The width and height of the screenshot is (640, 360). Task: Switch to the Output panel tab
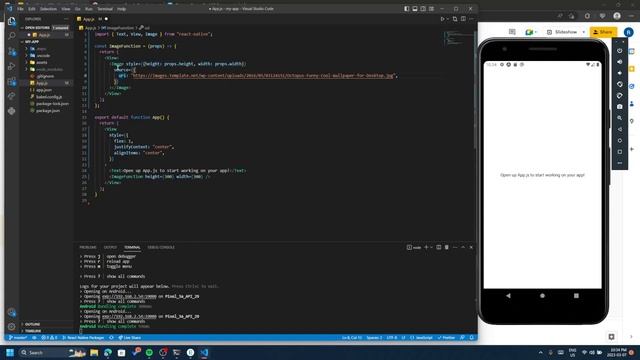(110, 247)
